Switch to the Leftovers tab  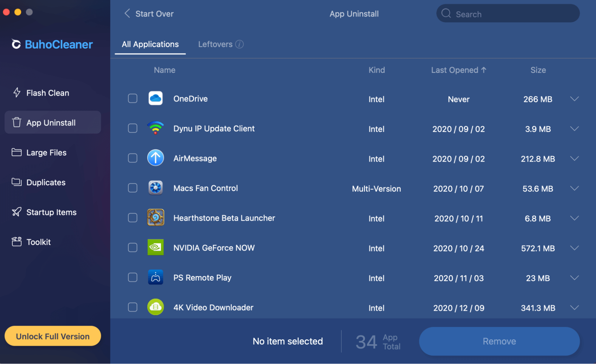click(215, 44)
